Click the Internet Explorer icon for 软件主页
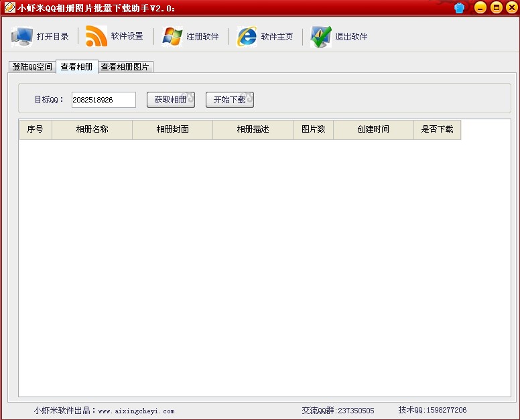The height and width of the screenshot is (420, 520). tap(247, 36)
